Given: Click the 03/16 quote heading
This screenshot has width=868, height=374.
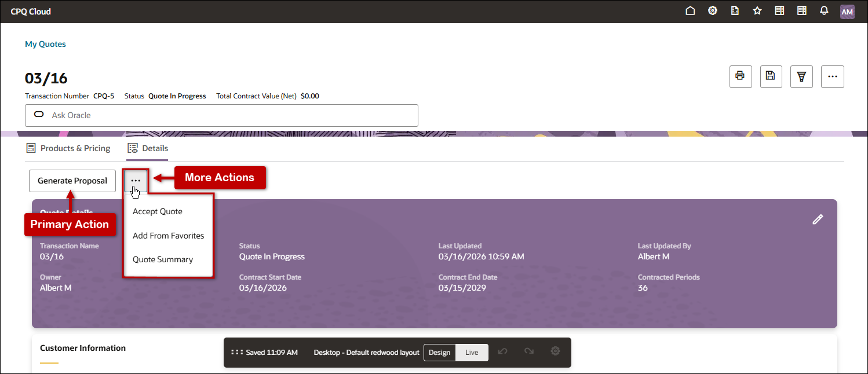Looking at the screenshot, I should [46, 78].
